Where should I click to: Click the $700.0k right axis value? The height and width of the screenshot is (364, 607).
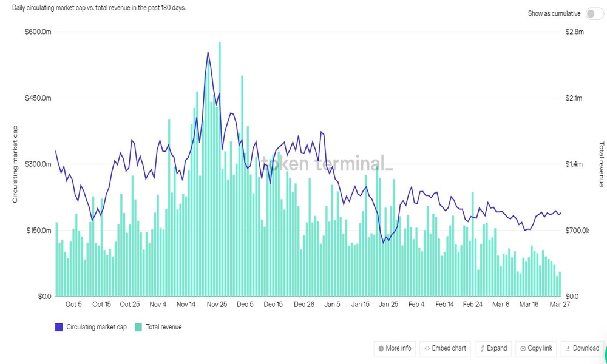pos(577,231)
